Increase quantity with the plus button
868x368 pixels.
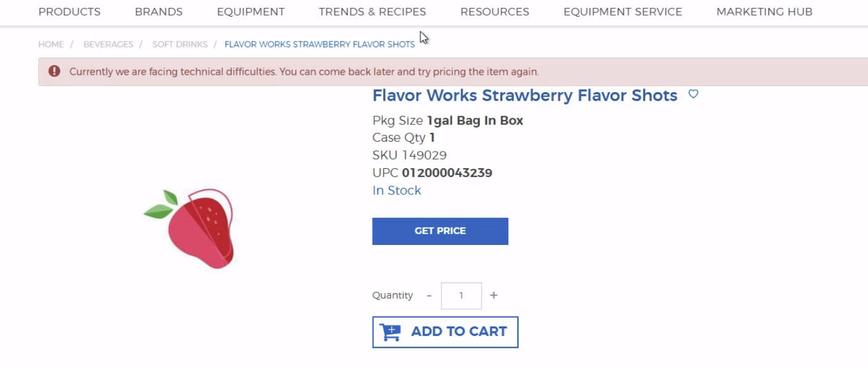[x=493, y=296]
